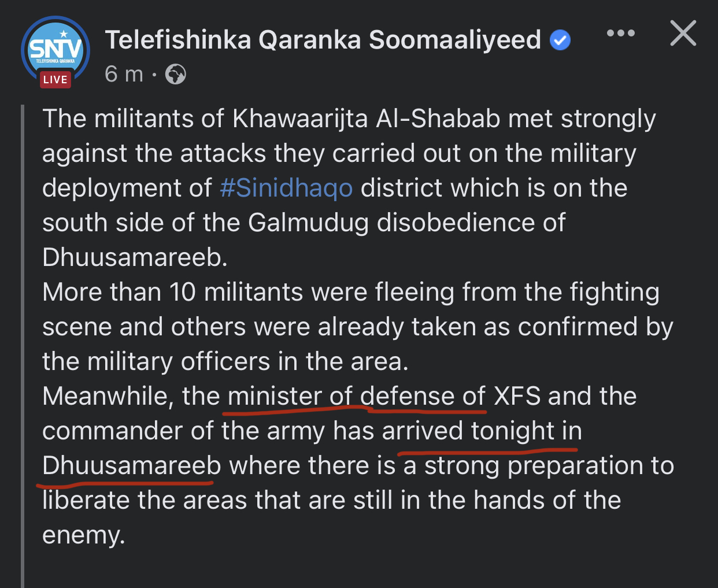Click the word Galmudug in the post
The image size is (718, 588).
[x=309, y=223]
